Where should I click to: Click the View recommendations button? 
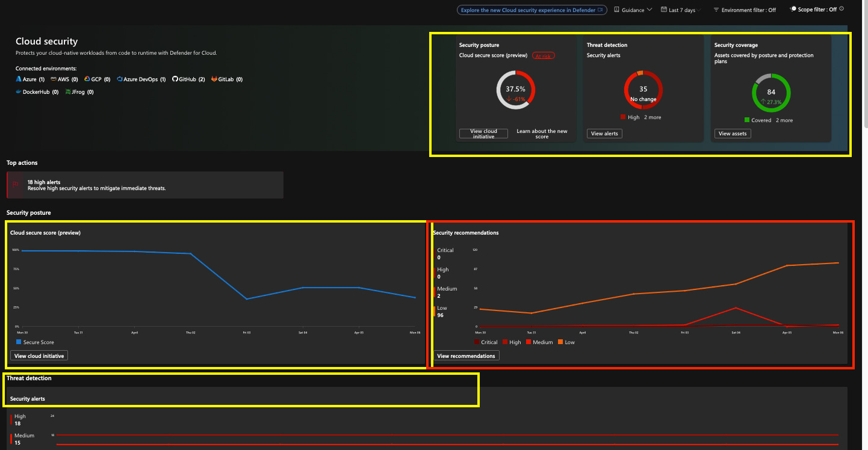click(466, 356)
